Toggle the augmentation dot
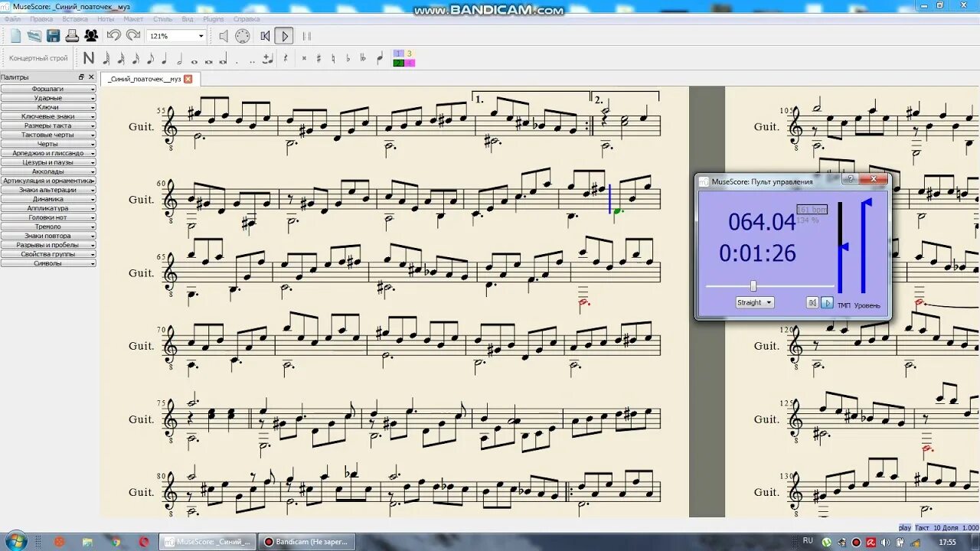This screenshot has width=980, height=551. click(237, 62)
